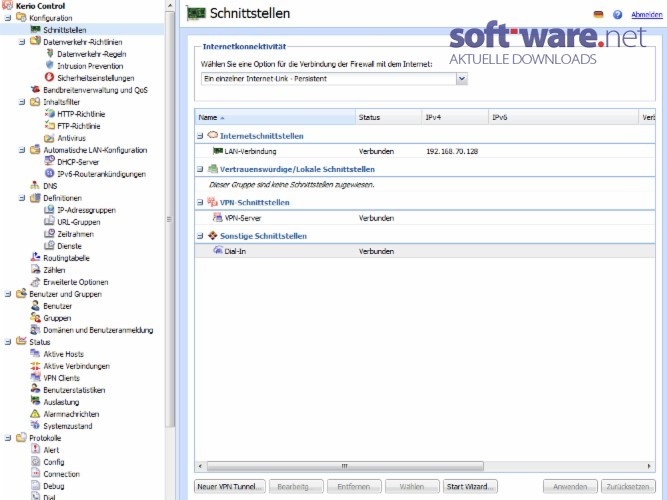The height and width of the screenshot is (500, 667).
Task: Click the FTP-Richtlinie icon
Action: tap(50, 126)
